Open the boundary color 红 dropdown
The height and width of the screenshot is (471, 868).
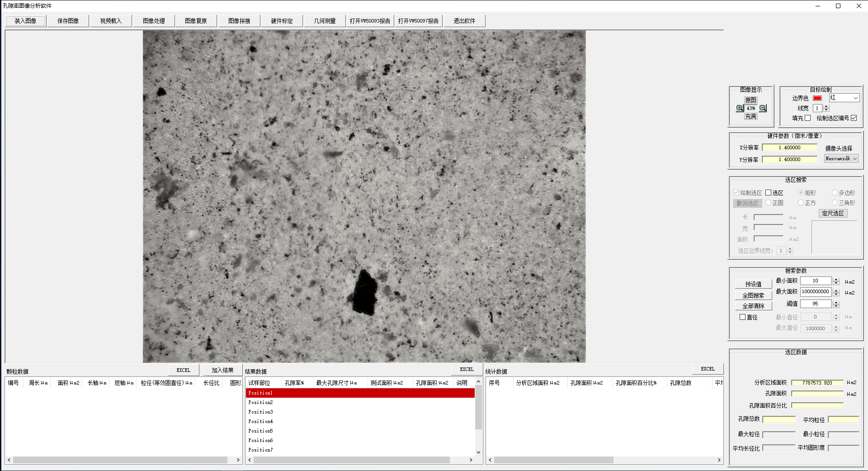(x=844, y=98)
